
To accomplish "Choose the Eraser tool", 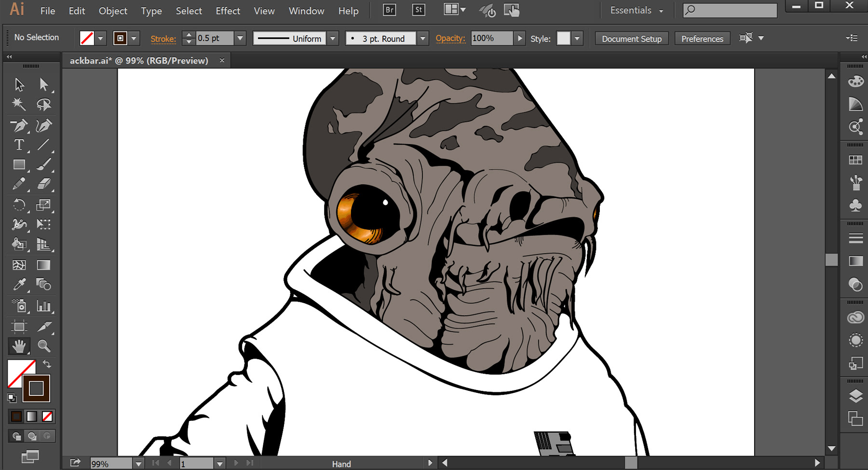I will point(44,184).
